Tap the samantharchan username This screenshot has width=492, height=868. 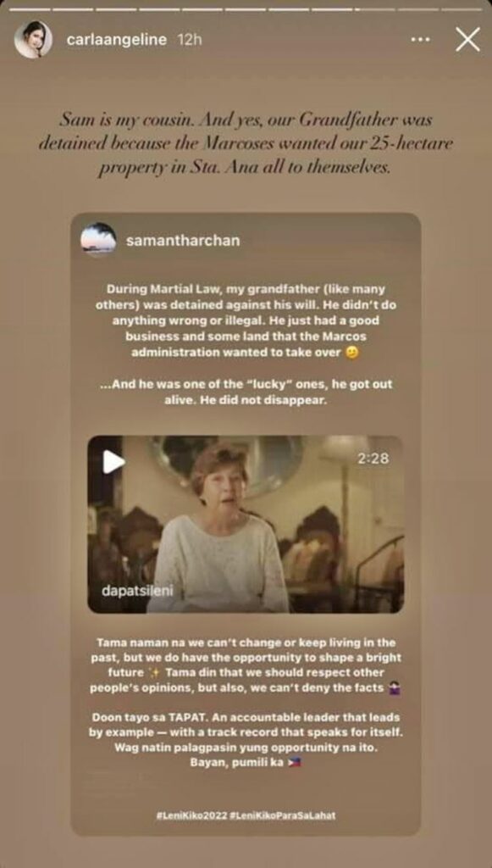(183, 242)
